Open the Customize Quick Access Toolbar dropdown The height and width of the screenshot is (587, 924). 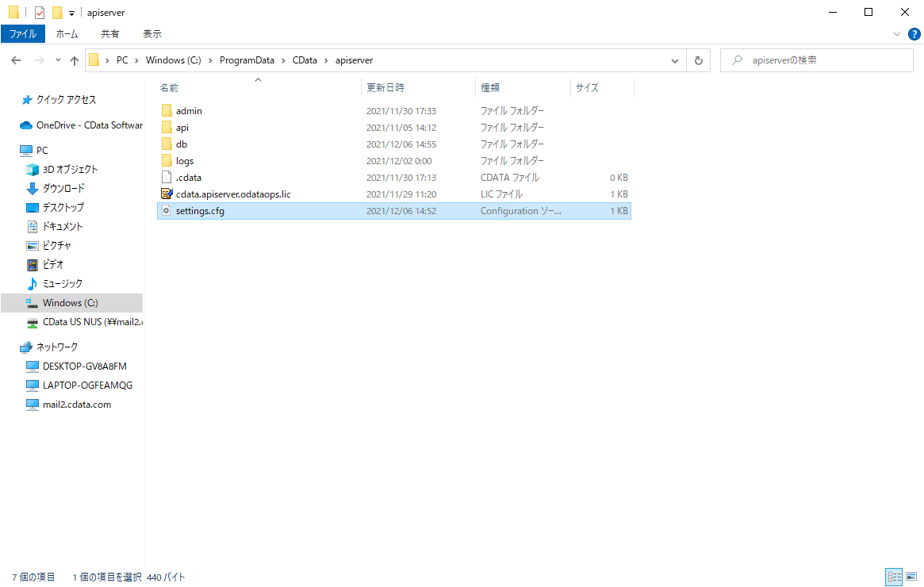click(x=71, y=13)
